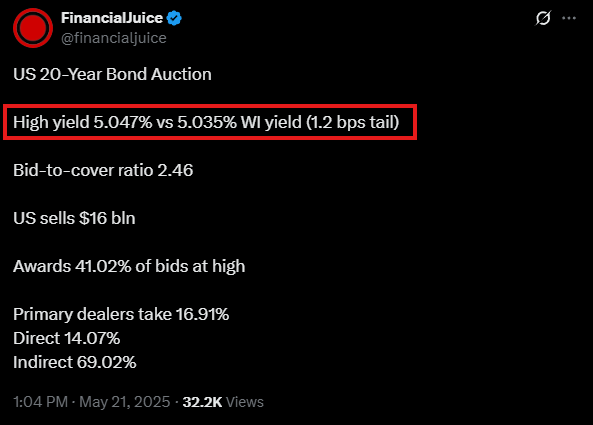Open the Grok slashed-circle icon
Viewport: 593px width, 425px height.
(543, 18)
